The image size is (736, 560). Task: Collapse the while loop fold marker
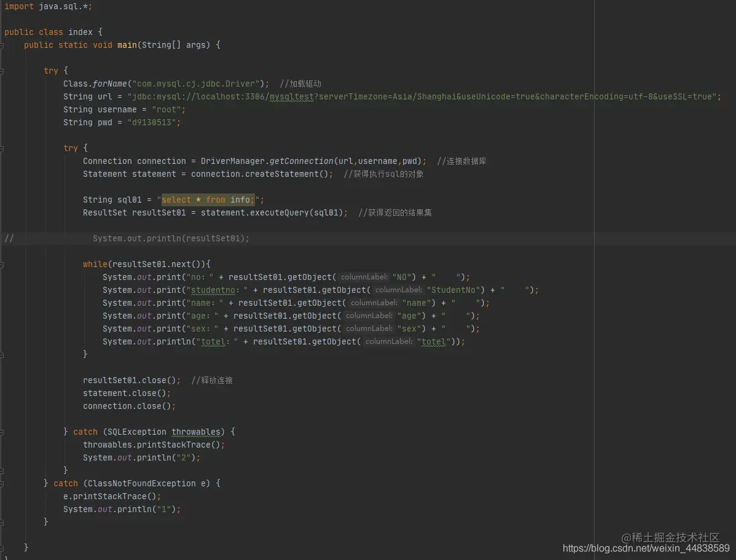pyautogui.click(x=1, y=265)
